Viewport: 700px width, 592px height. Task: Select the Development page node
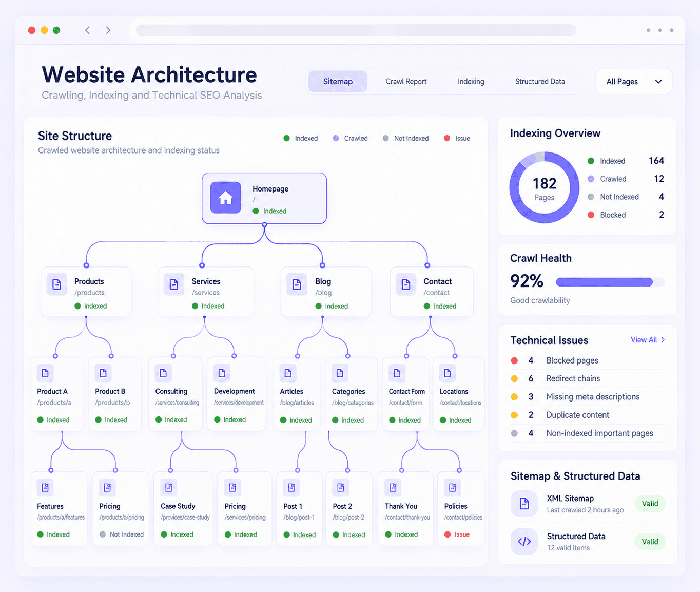tap(237, 394)
